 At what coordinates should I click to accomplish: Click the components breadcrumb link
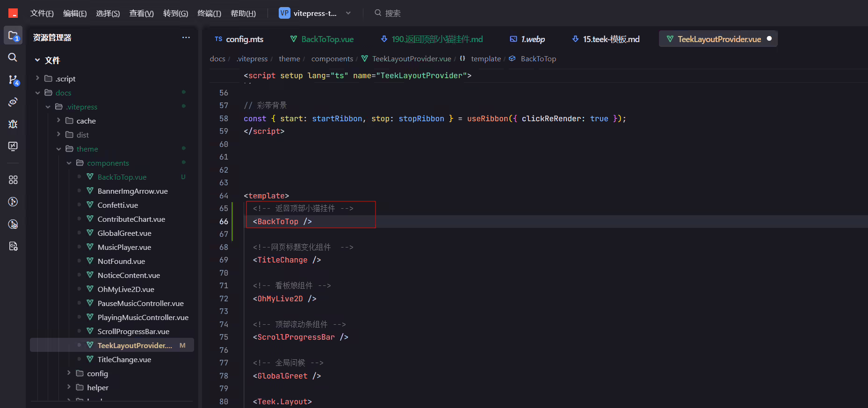pyautogui.click(x=332, y=58)
